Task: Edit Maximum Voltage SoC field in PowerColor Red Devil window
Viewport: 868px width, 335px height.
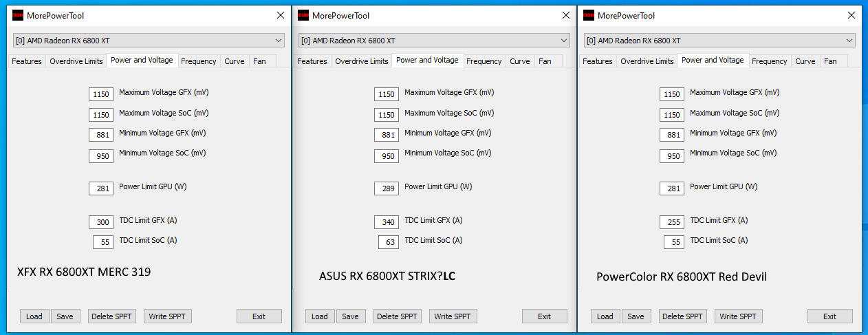Action: pos(672,115)
